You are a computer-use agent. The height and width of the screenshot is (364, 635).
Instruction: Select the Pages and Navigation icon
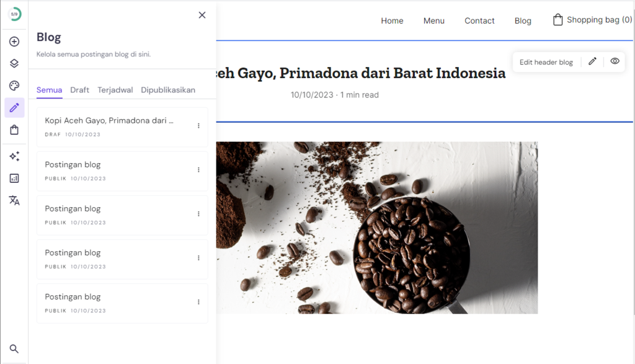[14, 63]
